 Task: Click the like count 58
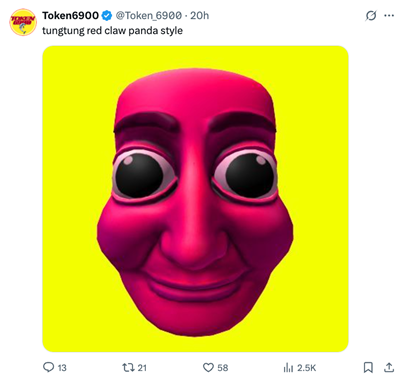click(x=223, y=368)
